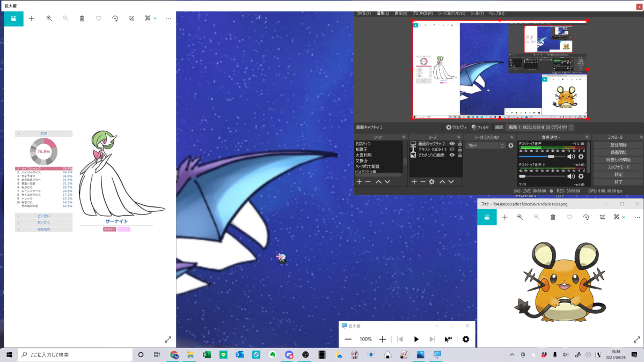This screenshot has width=644, height=362.
Task: Open OBS ヘルプ(H) menu
Action: tap(496, 13)
